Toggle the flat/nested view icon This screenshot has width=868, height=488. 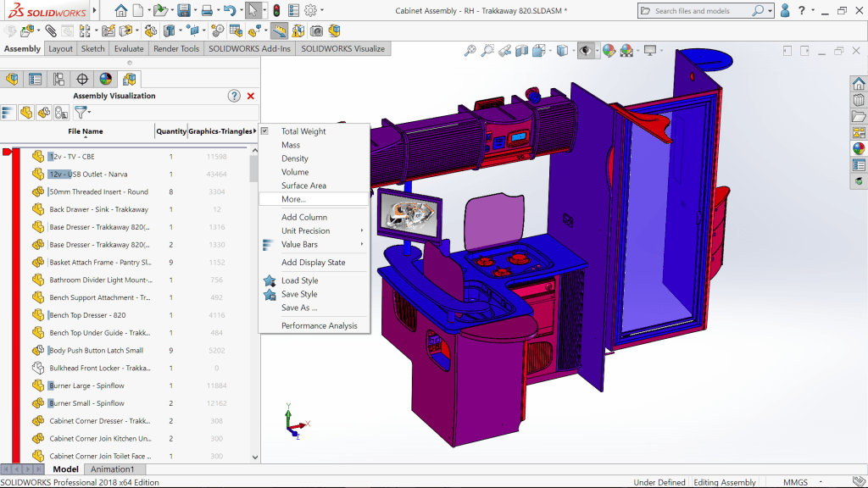coord(8,113)
